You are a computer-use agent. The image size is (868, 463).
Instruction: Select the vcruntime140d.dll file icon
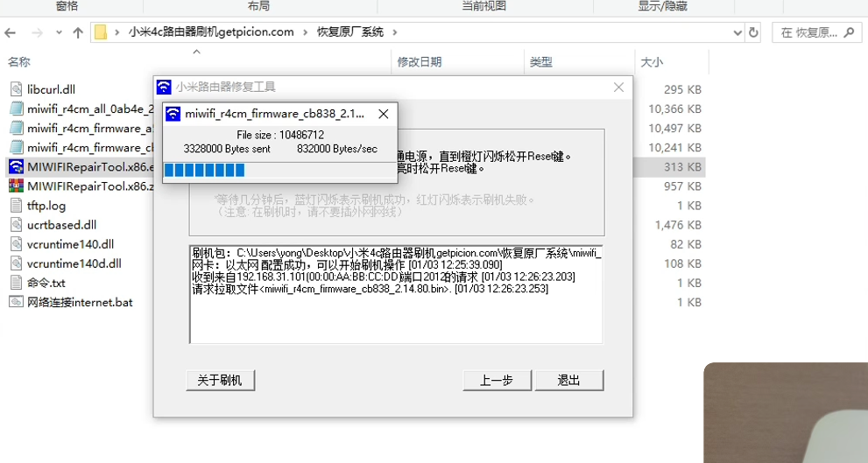17,263
